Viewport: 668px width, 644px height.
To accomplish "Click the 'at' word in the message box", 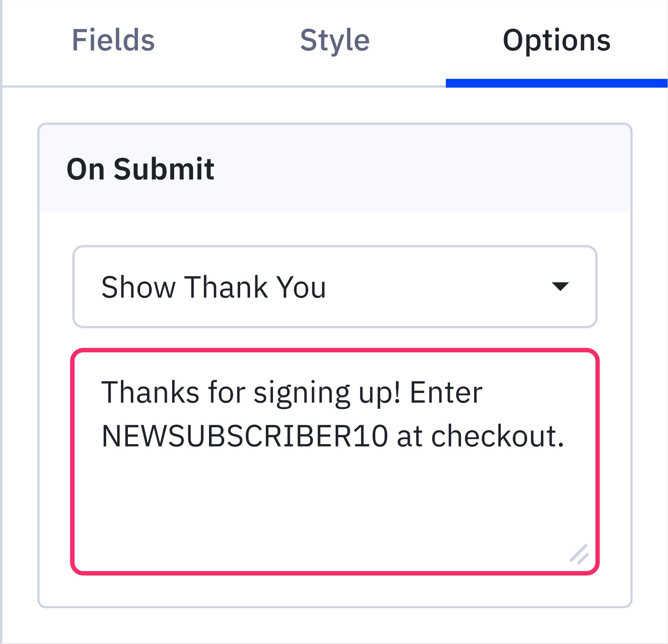I will 409,436.
